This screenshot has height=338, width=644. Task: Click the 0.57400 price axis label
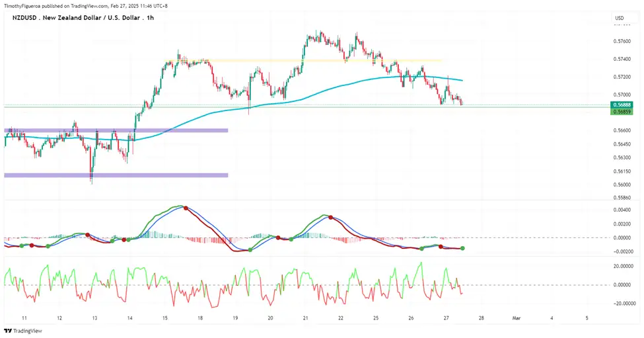click(x=622, y=59)
